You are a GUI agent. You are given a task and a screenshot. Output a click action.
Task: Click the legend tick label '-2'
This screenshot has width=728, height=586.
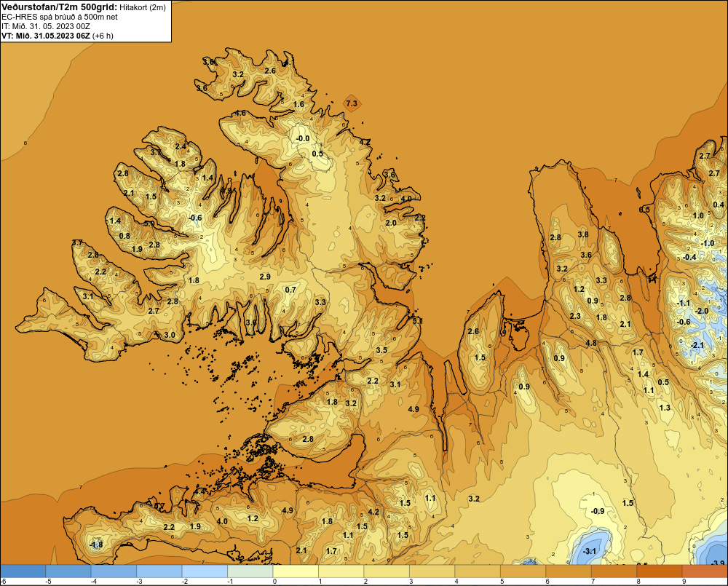pyautogui.click(x=185, y=582)
